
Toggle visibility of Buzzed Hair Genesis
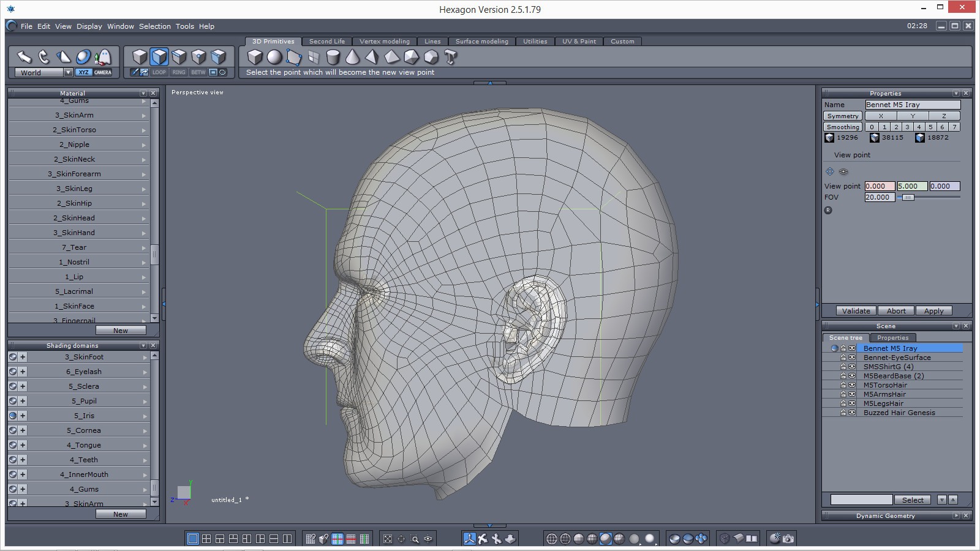point(852,413)
